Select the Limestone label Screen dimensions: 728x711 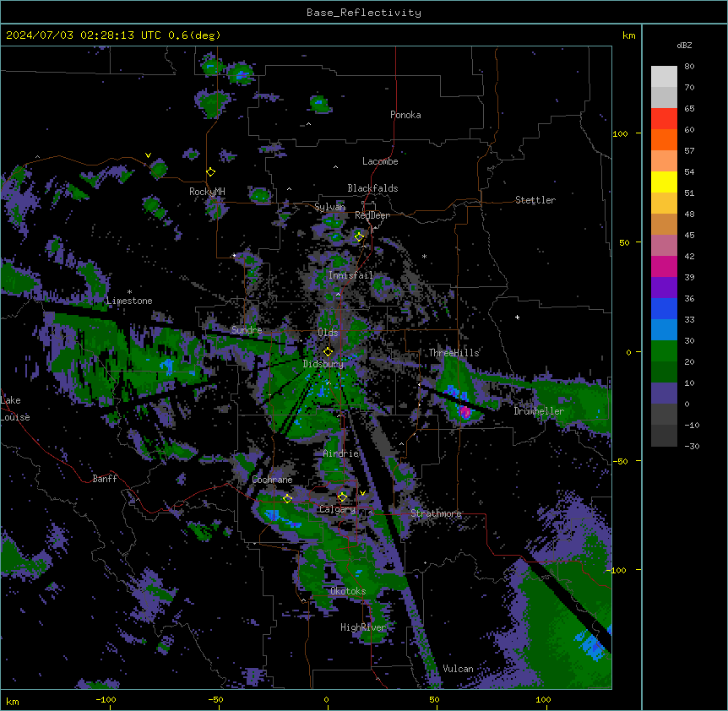tap(129, 301)
